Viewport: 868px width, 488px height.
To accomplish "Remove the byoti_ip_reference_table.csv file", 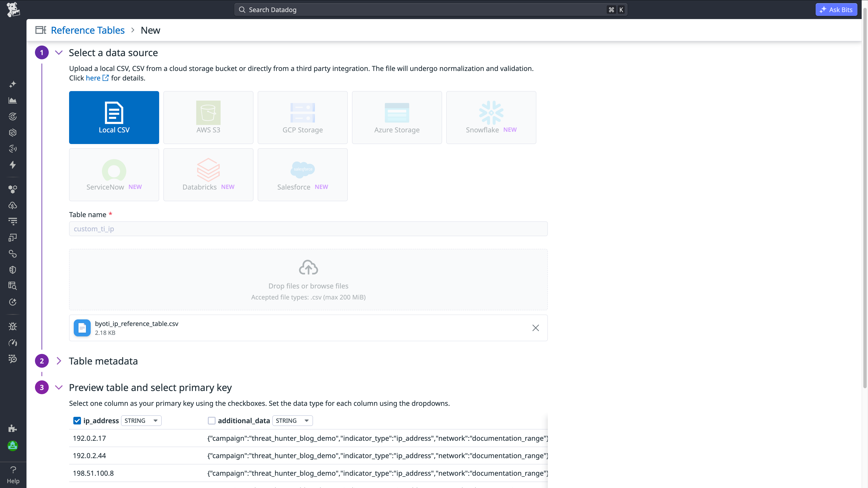I will pyautogui.click(x=536, y=328).
